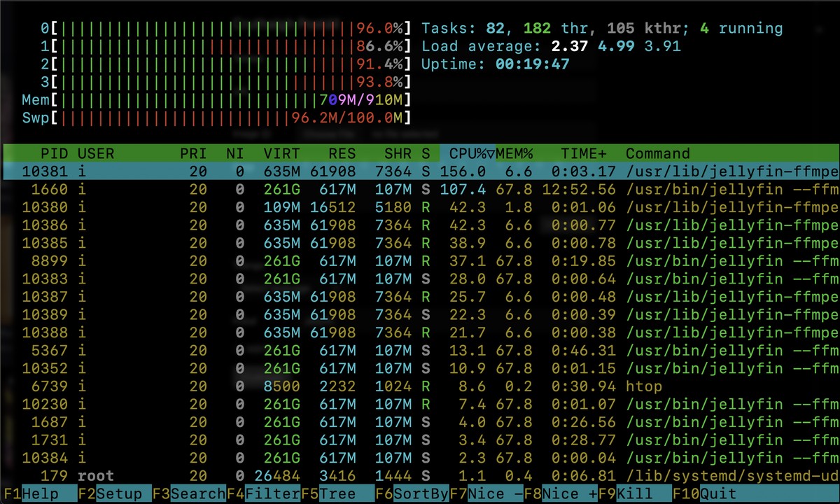Click the Tasks count line
Viewport: 840px width, 504px height.
click(x=602, y=29)
